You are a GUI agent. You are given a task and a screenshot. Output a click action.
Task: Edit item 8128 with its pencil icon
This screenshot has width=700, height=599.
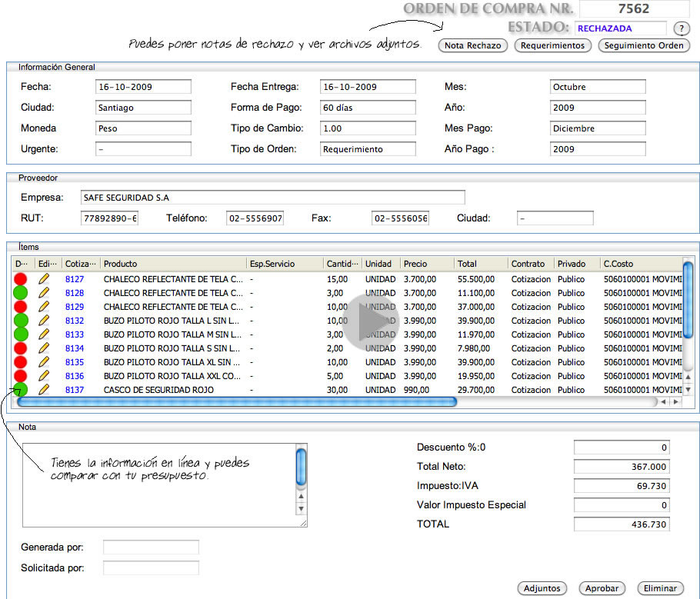[x=44, y=293]
